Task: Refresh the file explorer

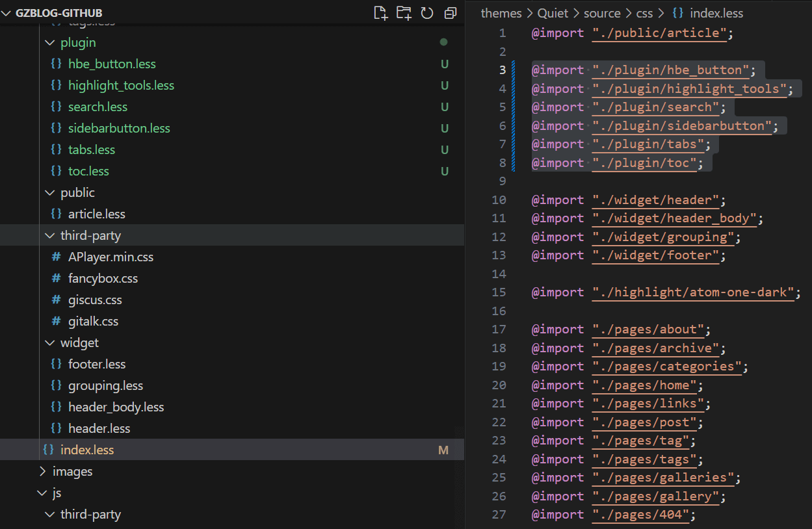Action: click(427, 13)
